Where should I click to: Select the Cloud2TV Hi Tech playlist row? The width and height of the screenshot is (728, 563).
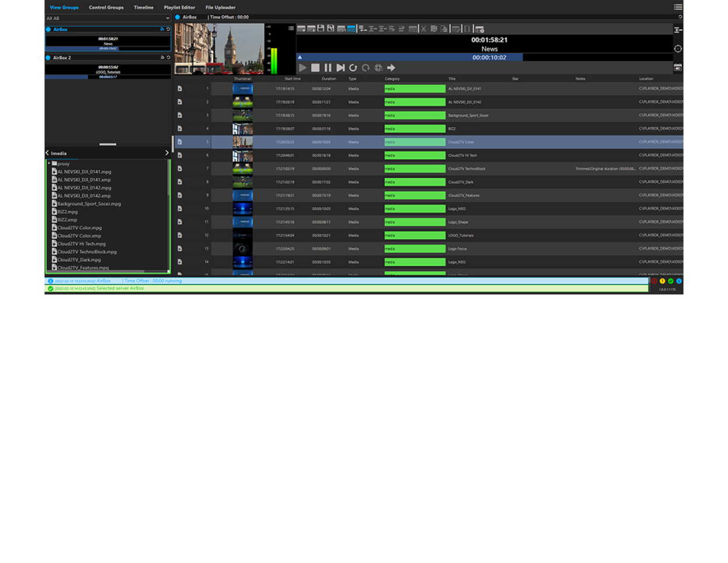point(462,156)
